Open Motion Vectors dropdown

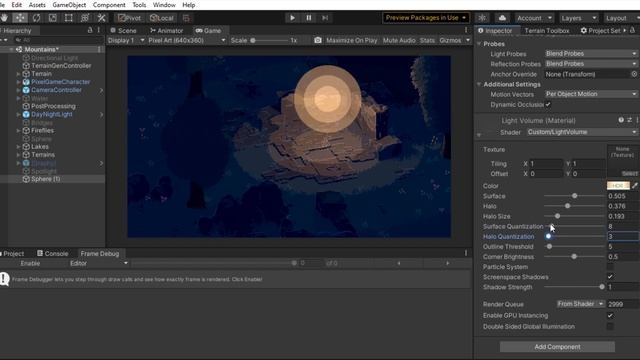point(591,94)
